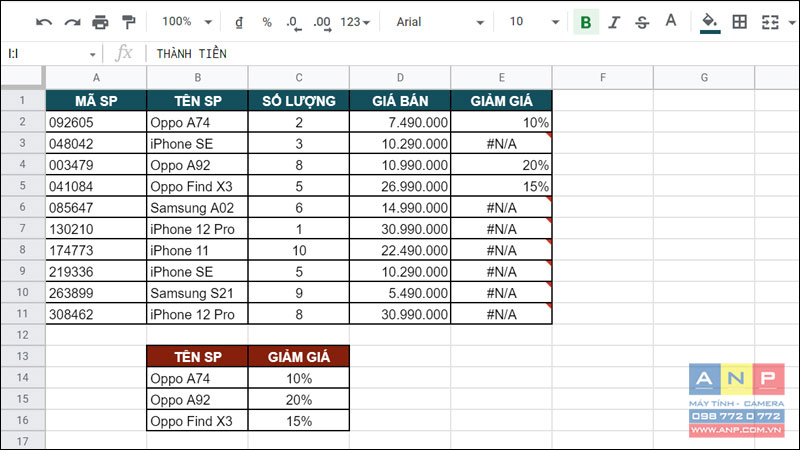The width and height of the screenshot is (800, 450).
Task: Click the #N/A cell in row 3
Action: pyautogui.click(x=502, y=143)
